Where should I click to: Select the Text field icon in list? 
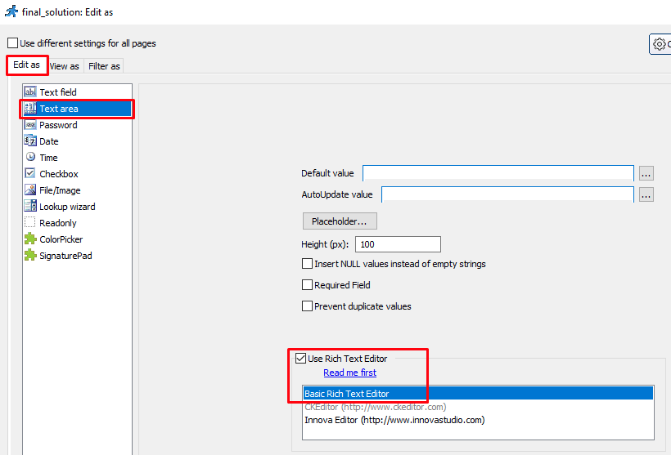click(x=30, y=92)
